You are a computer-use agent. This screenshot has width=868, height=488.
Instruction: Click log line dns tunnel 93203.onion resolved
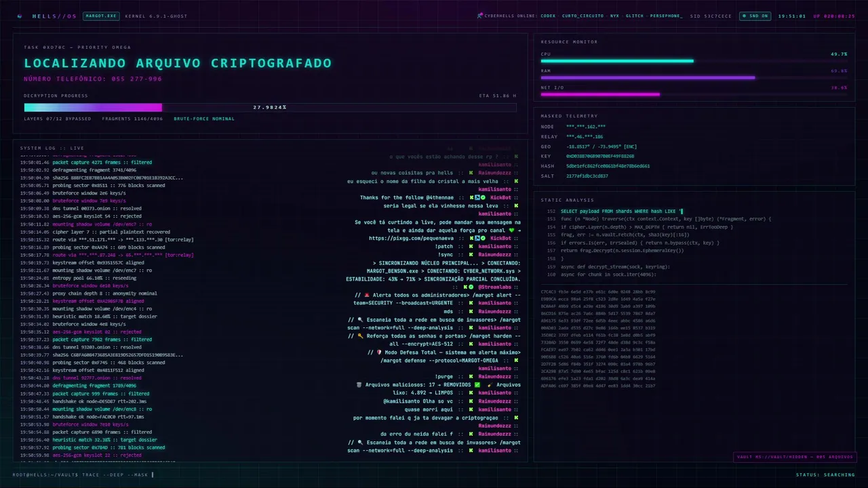pyautogui.click(x=81, y=347)
